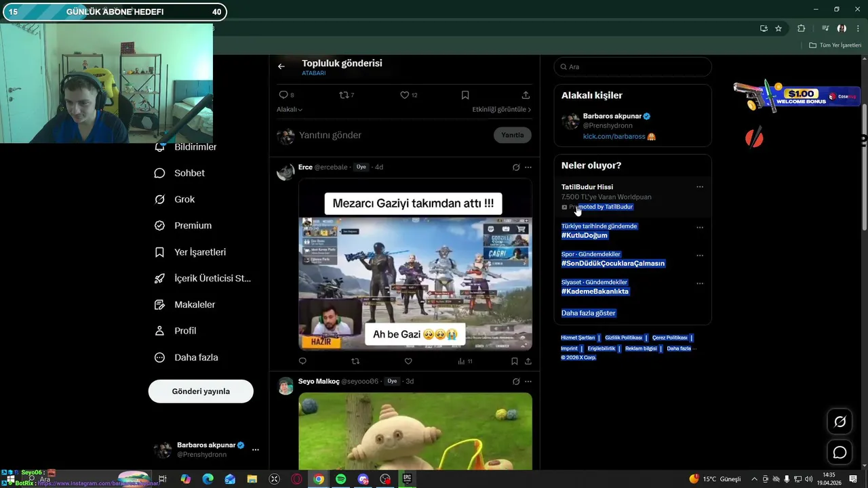868x488 pixels.
Task: Open Chrome three-dot menu
Action: coord(858,28)
